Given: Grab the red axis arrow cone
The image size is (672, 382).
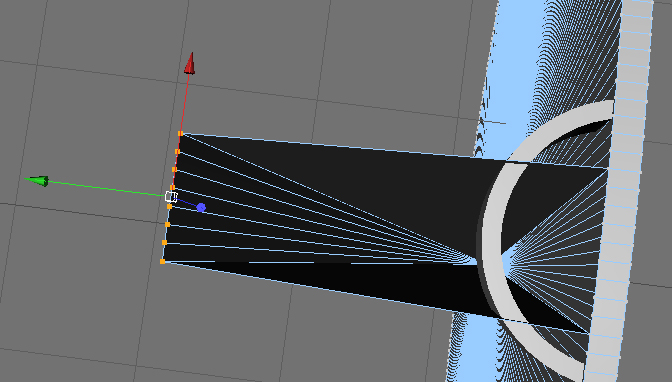Looking at the screenshot, I should (x=189, y=63).
